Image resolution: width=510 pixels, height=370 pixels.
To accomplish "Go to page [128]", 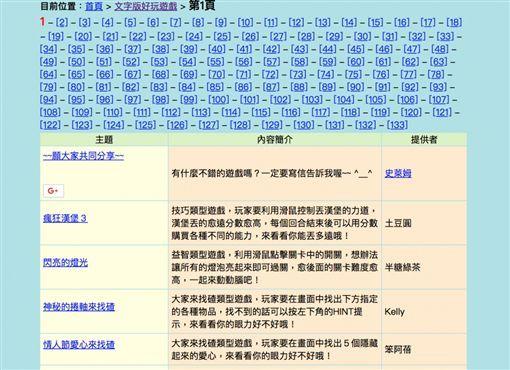I will 240,125.
